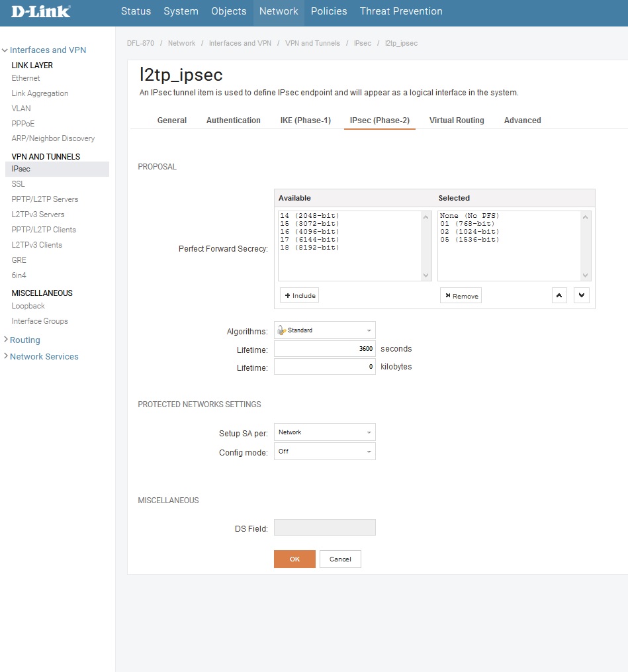Open PPTP/L2TP Servers in sidebar
The width and height of the screenshot is (628, 672).
tap(44, 199)
